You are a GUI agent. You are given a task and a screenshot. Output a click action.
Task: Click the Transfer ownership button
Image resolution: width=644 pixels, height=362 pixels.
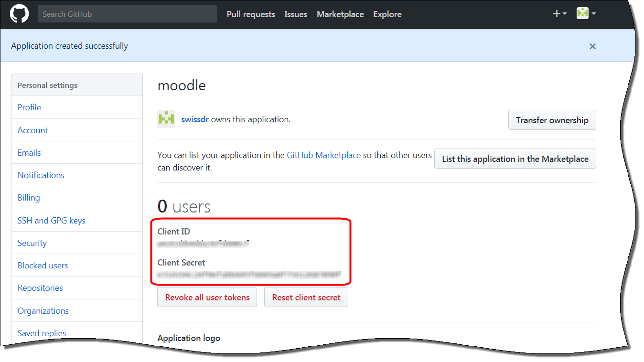click(x=552, y=120)
